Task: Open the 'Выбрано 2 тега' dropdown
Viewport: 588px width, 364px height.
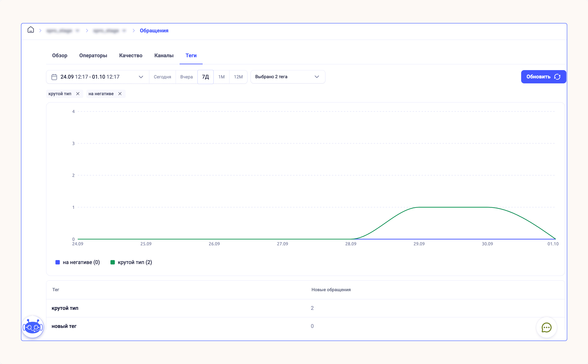Action: [288, 77]
